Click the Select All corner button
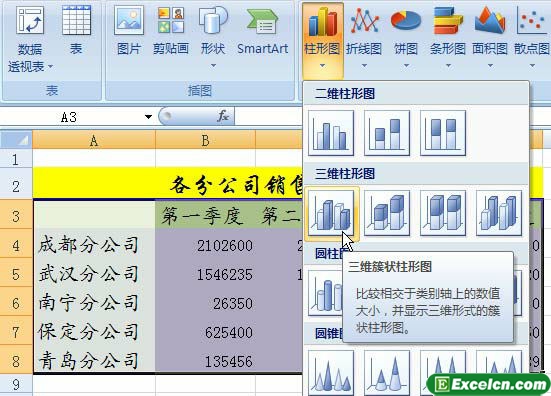 point(16,140)
